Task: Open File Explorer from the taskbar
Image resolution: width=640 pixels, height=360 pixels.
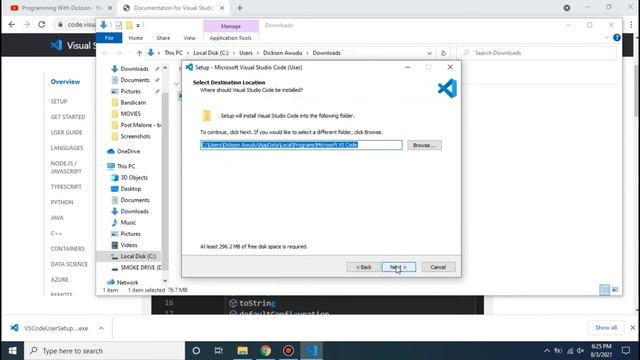Action: coord(242,351)
